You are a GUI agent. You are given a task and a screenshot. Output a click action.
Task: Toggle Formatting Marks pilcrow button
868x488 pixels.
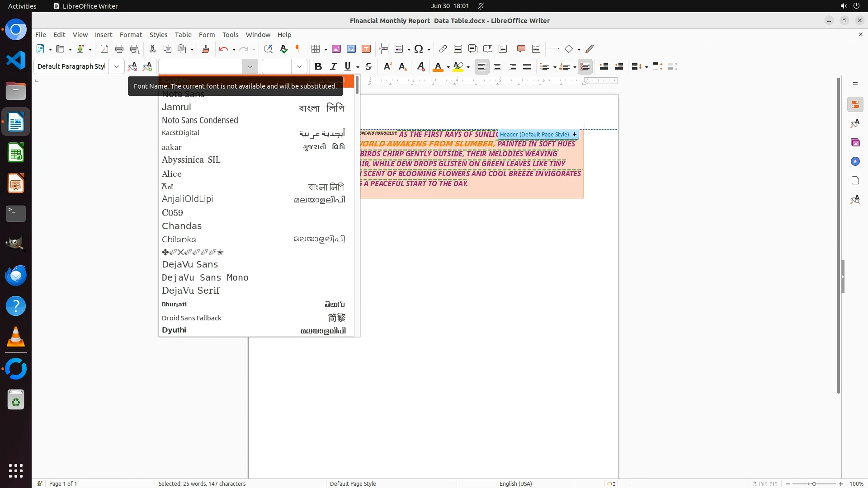pos(298,49)
